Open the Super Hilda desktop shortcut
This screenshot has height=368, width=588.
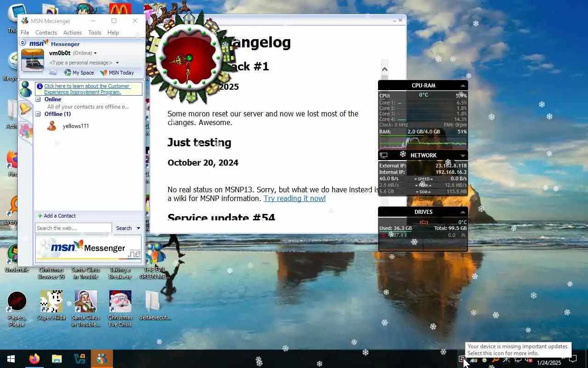tap(51, 306)
